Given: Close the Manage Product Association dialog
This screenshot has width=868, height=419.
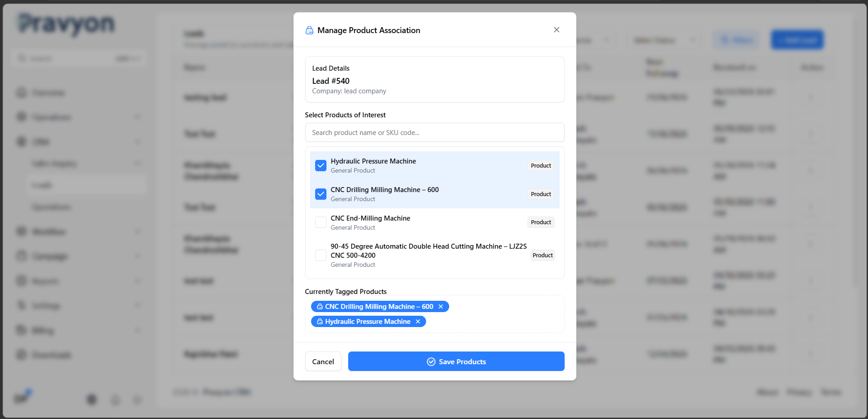Looking at the screenshot, I should coord(556,30).
